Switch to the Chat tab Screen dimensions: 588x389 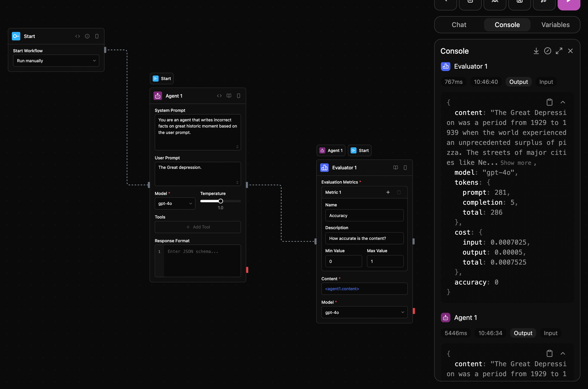(459, 24)
